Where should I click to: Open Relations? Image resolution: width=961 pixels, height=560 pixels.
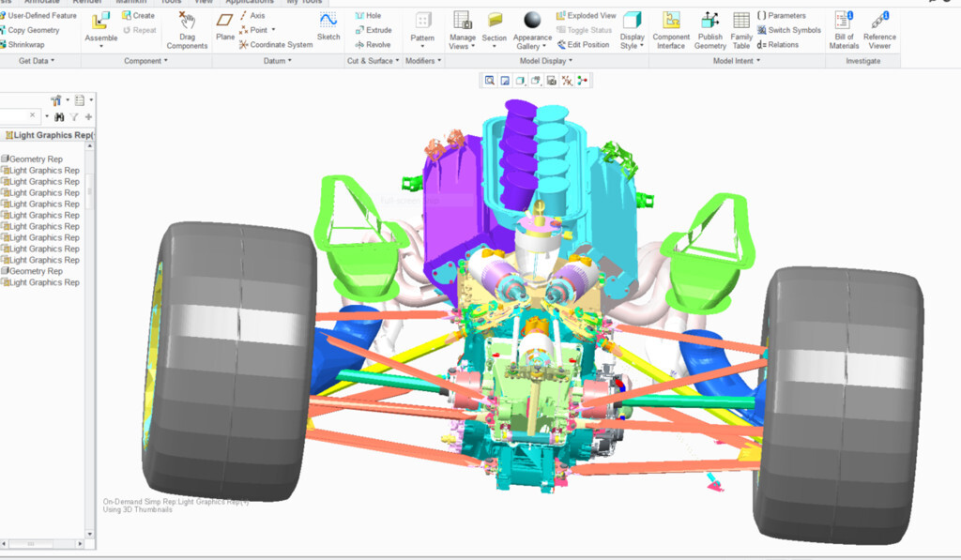coord(778,44)
